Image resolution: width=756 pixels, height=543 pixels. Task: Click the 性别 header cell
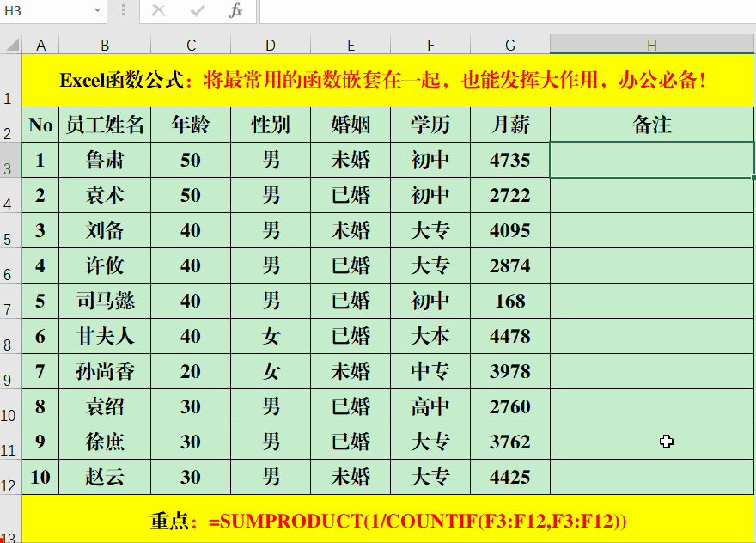(x=271, y=125)
